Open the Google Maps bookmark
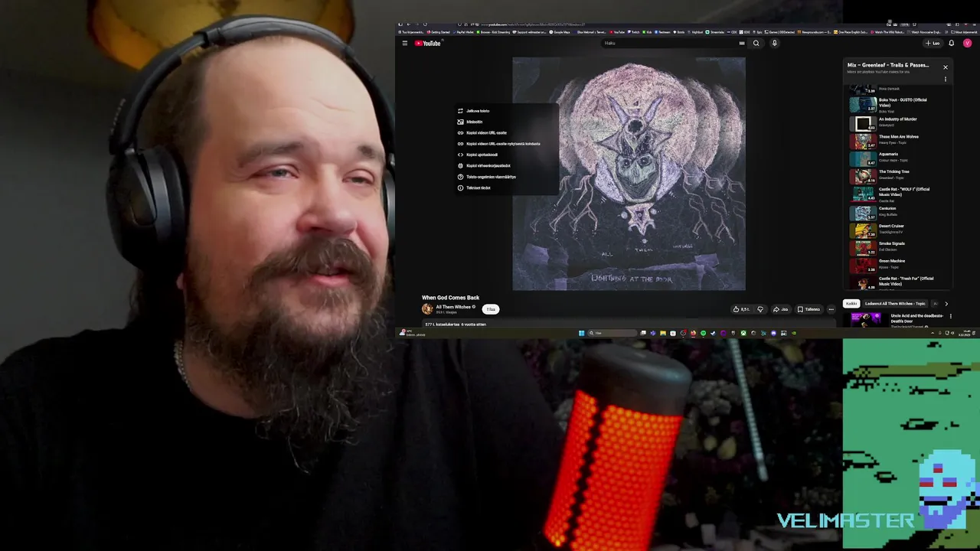The width and height of the screenshot is (980, 551). [560, 32]
